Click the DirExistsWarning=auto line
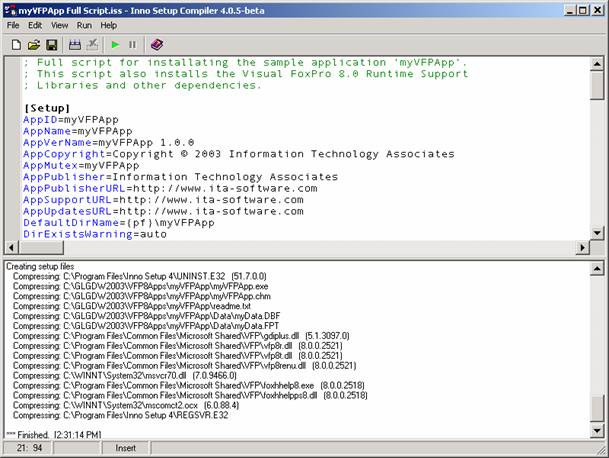The width and height of the screenshot is (609, 458). pos(95,234)
